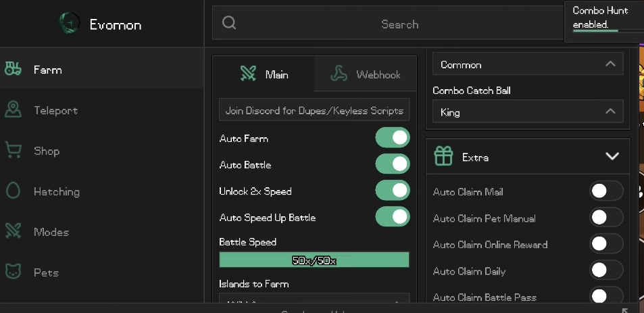Enable Auto Claim Mail
Viewport: 644px width, 313px height.
click(x=606, y=191)
